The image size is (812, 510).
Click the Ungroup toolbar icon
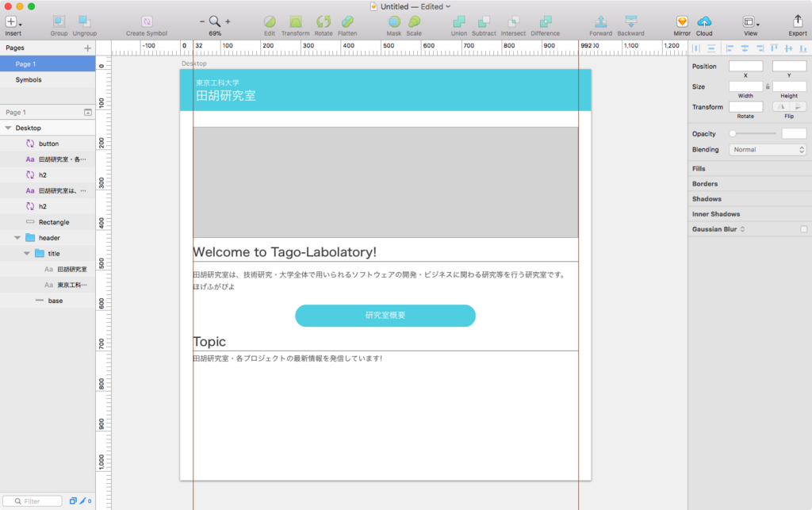[x=84, y=21]
